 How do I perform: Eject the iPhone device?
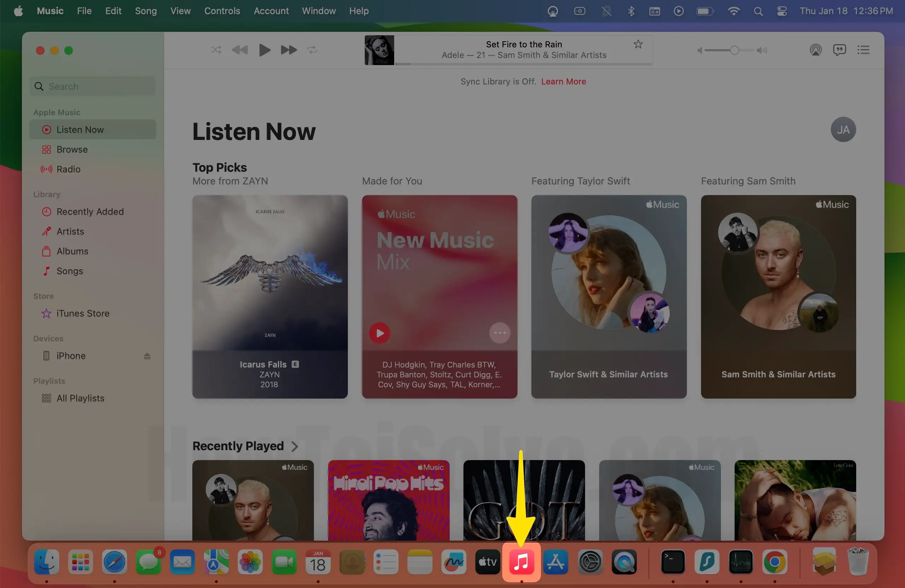(x=147, y=356)
